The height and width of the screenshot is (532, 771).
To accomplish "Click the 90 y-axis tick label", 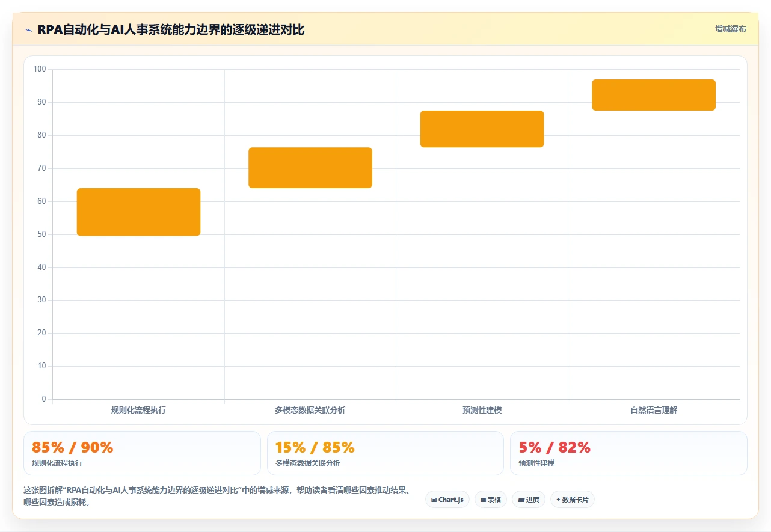I will point(41,102).
